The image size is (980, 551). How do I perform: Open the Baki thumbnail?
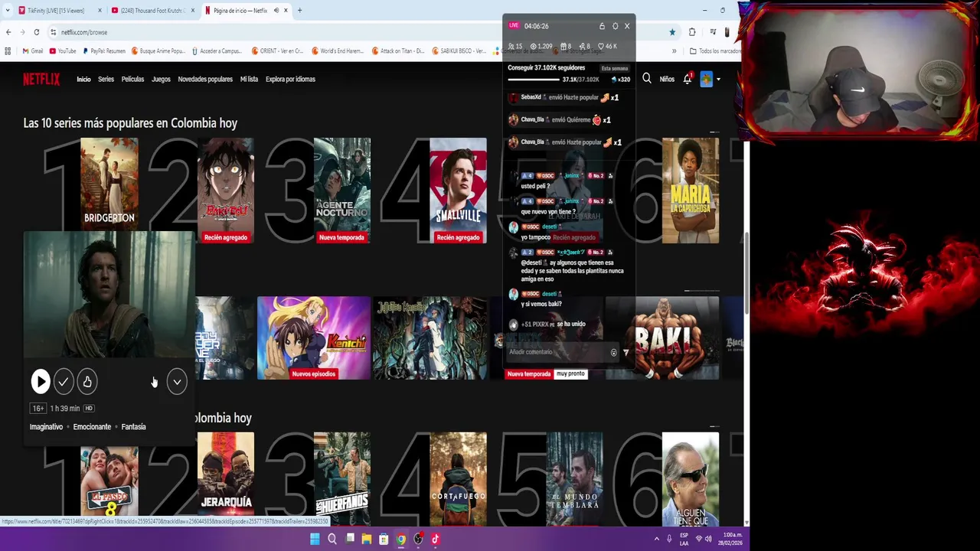pos(662,337)
